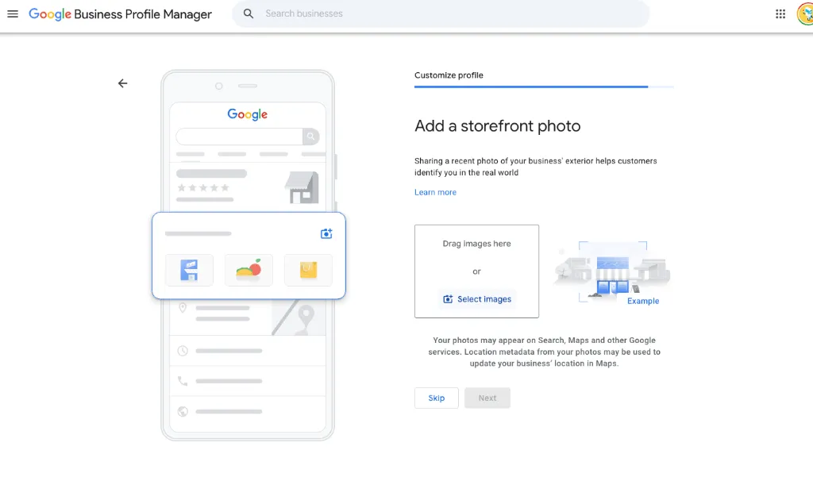Go back with the left arrow
This screenshot has width=813, height=504.
point(122,83)
